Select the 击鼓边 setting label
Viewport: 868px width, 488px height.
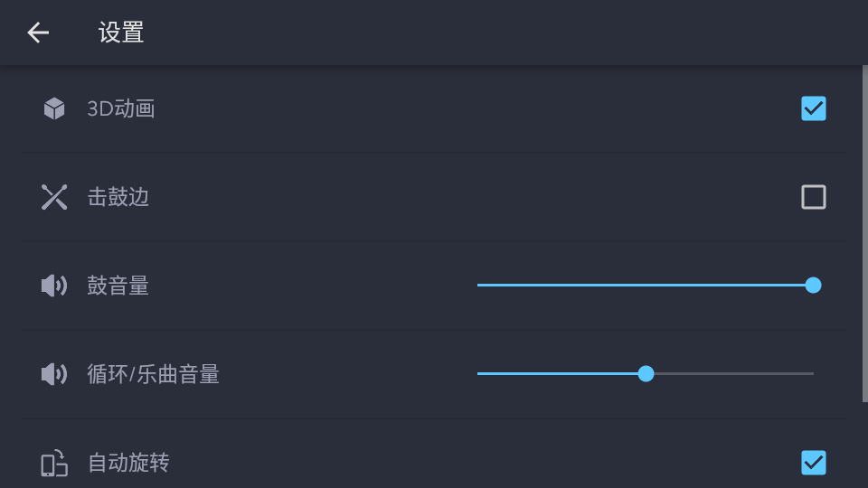[118, 197]
